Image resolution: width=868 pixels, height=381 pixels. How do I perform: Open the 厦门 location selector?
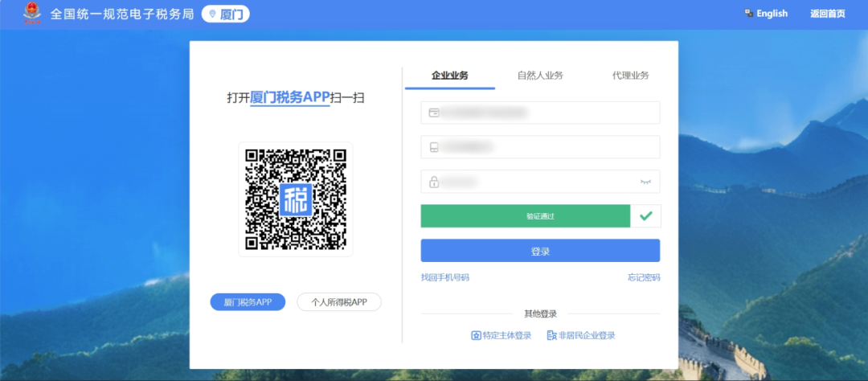coord(226,14)
